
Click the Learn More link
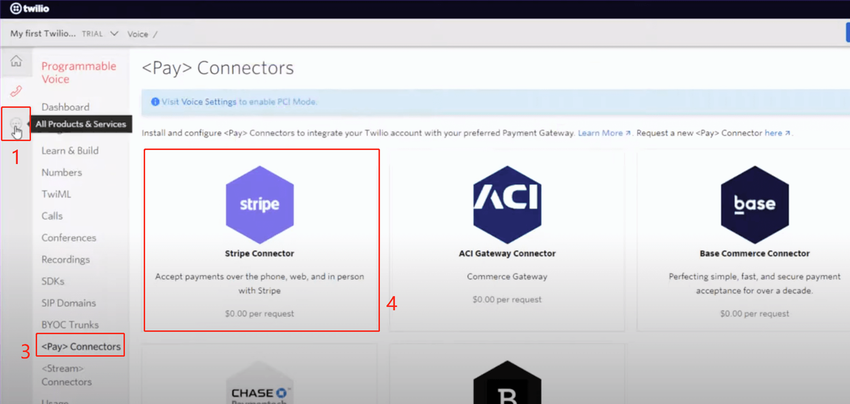click(604, 132)
